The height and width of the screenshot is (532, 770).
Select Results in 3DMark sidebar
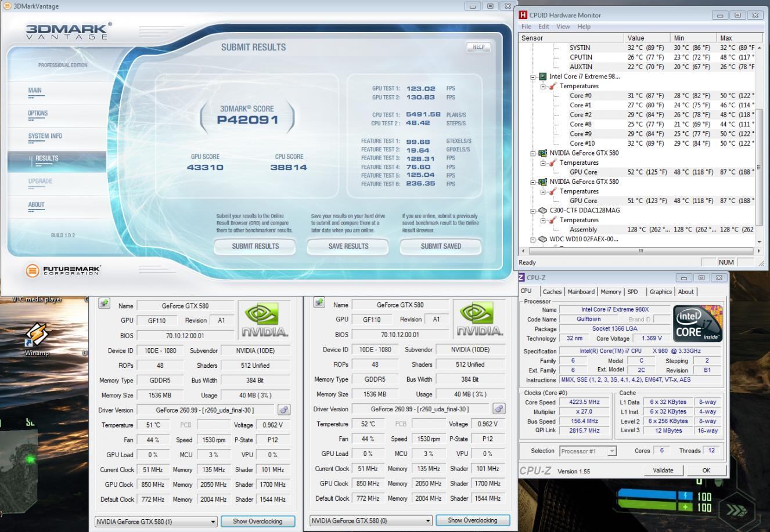pyautogui.click(x=47, y=158)
